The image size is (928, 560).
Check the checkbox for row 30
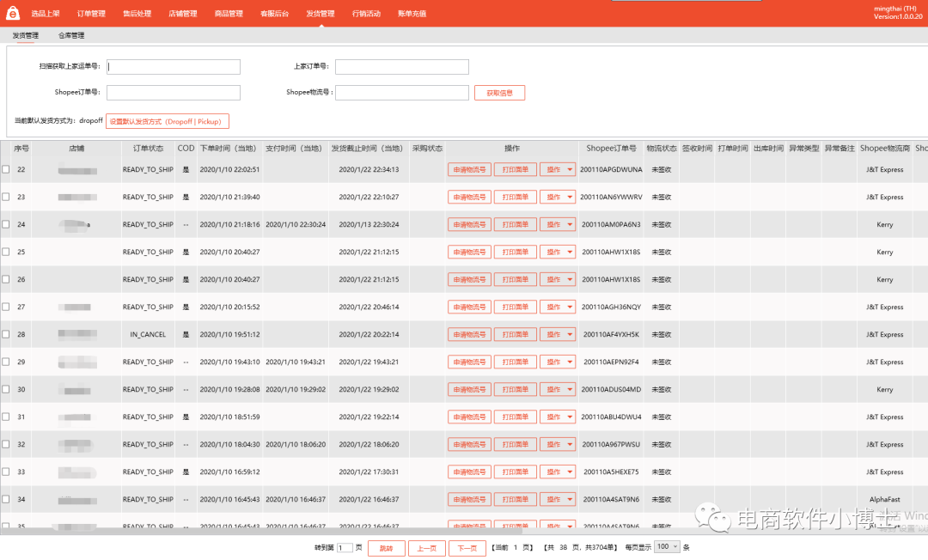[x=6, y=389]
